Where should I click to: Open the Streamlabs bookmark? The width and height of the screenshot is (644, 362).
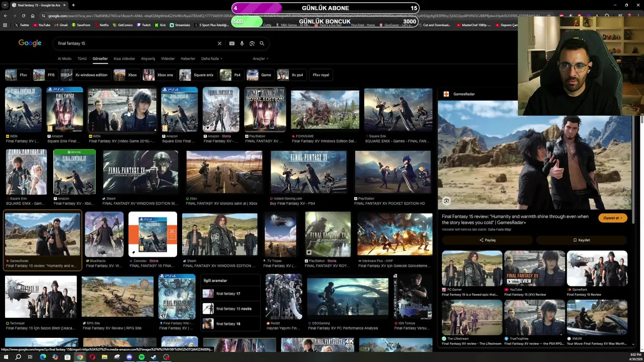pos(180,25)
